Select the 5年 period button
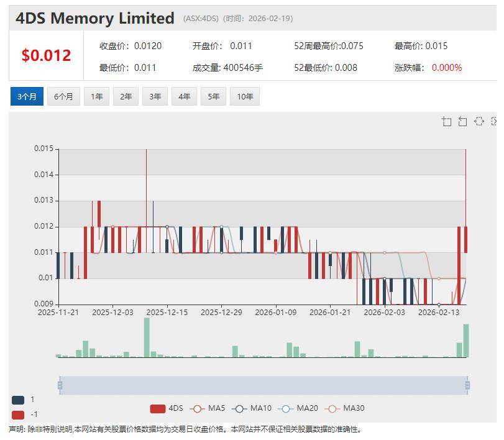The image size is (504, 440). click(x=213, y=96)
